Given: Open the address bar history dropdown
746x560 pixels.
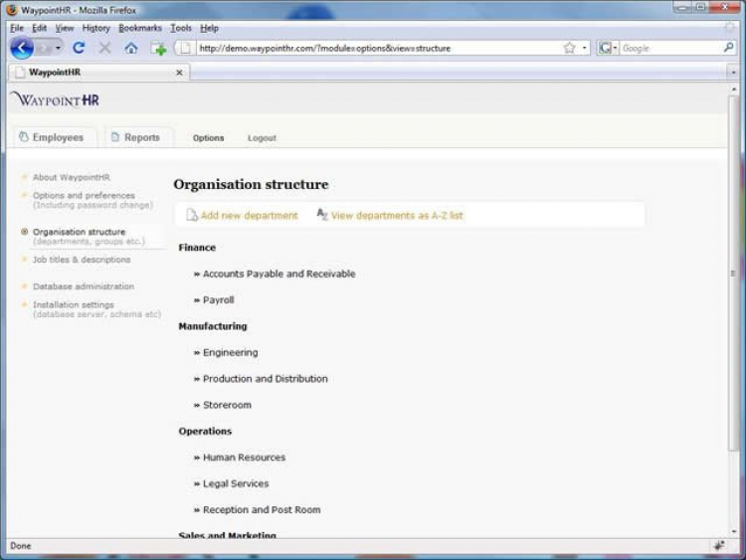Looking at the screenshot, I should pos(584,48).
